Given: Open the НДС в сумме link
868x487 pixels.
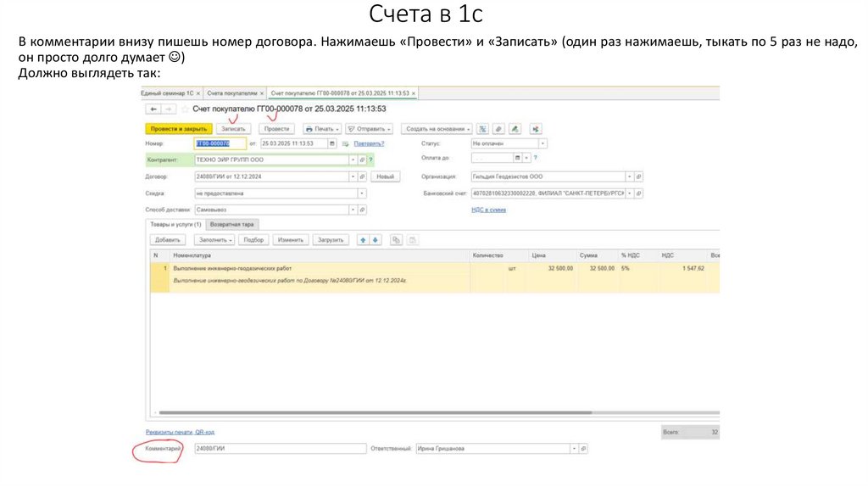Looking at the screenshot, I should (x=488, y=209).
